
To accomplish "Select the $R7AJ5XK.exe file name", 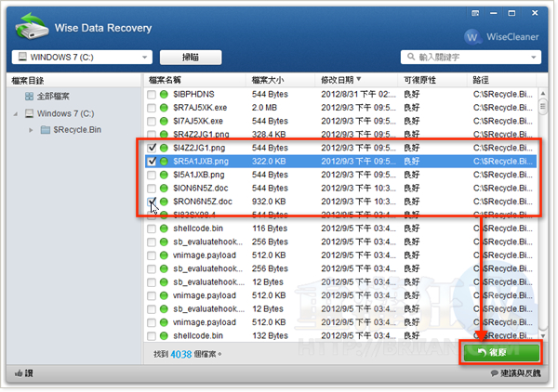I will tap(200, 108).
